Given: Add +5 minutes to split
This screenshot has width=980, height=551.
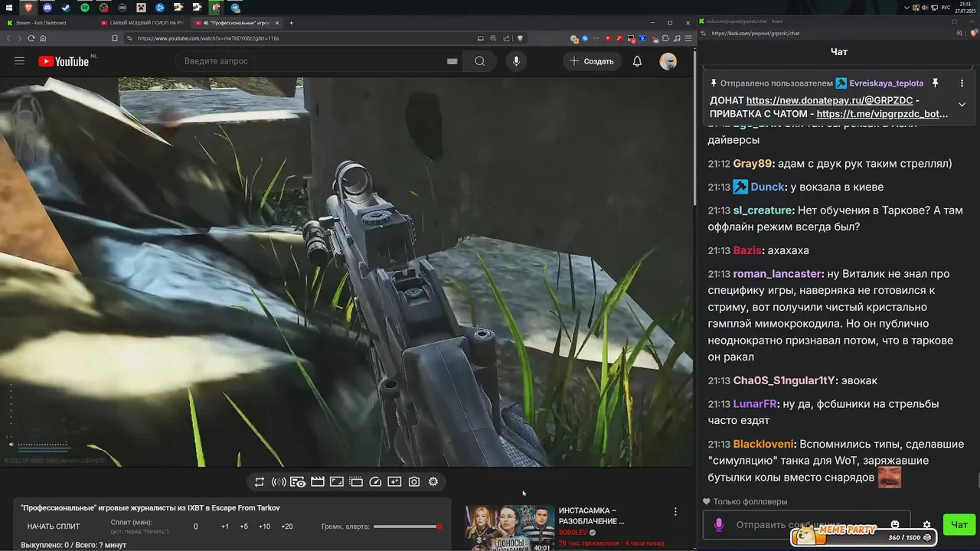Looking at the screenshot, I should (243, 527).
